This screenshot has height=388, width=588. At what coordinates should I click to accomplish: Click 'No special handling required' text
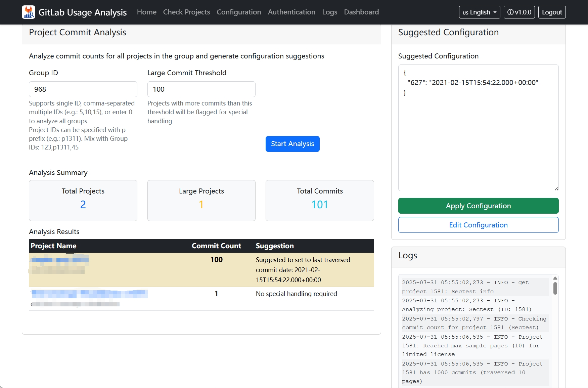(x=296, y=294)
